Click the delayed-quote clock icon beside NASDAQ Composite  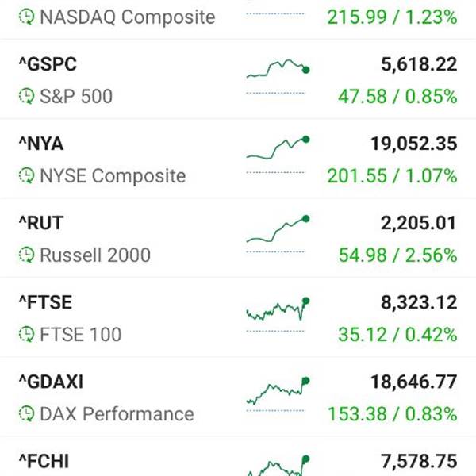click(27, 17)
